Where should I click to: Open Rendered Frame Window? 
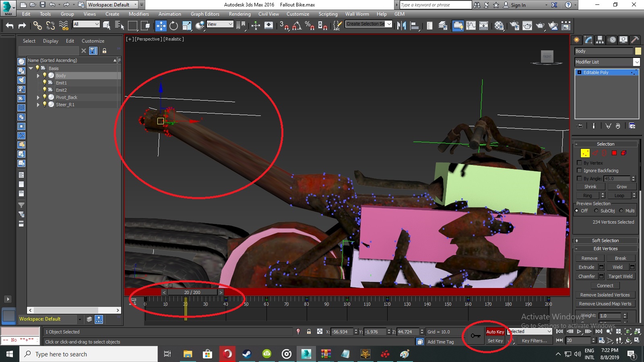(527, 26)
